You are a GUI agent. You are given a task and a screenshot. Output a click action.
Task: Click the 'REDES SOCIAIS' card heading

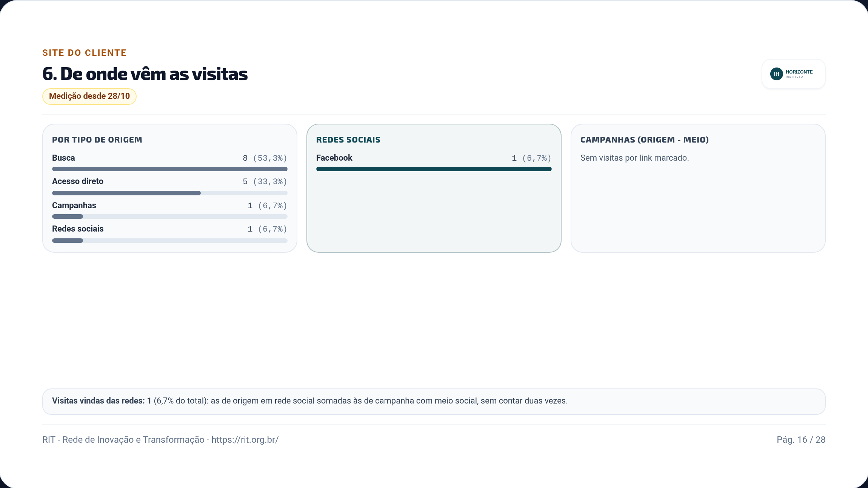348,140
